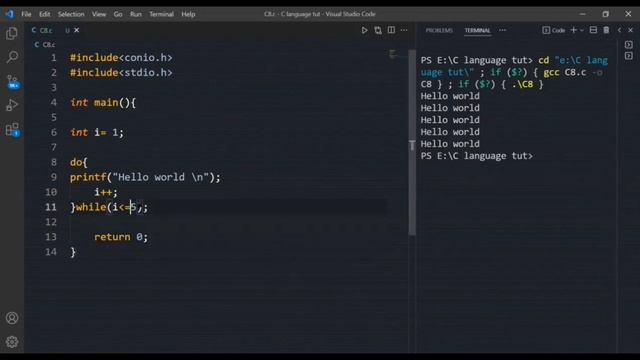This screenshot has height=360, width=640.
Task: Create a new terminal with plus icon
Action: (573, 30)
